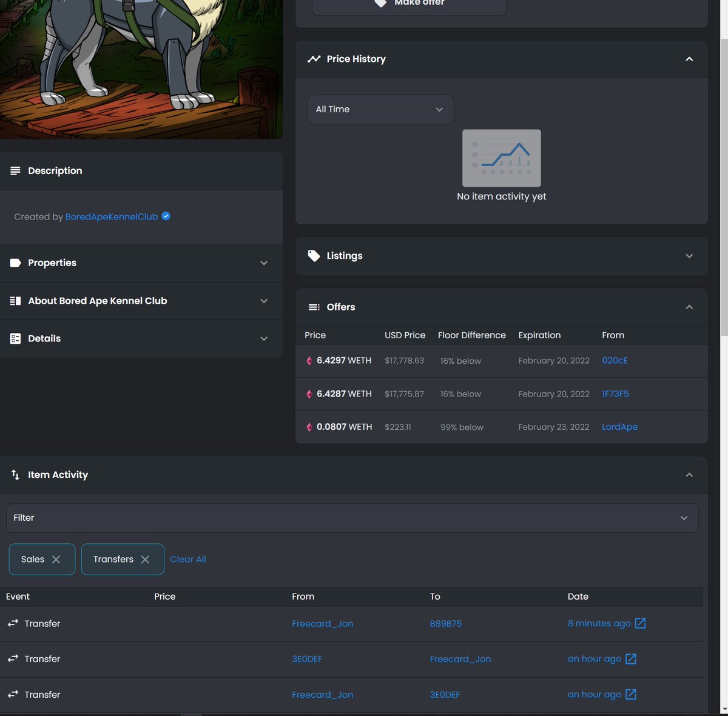
Task: Remove the Sales filter with its X
Action: click(x=56, y=560)
